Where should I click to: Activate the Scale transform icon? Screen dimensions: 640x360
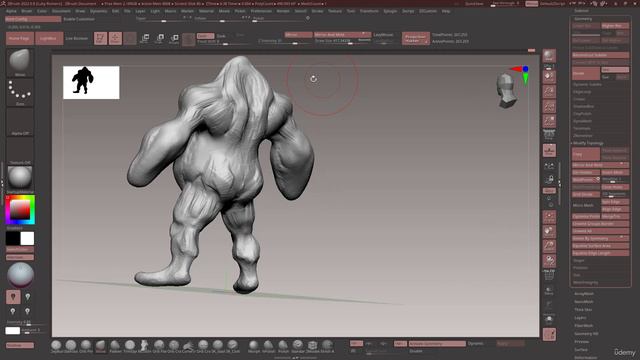pyautogui.click(x=160, y=38)
